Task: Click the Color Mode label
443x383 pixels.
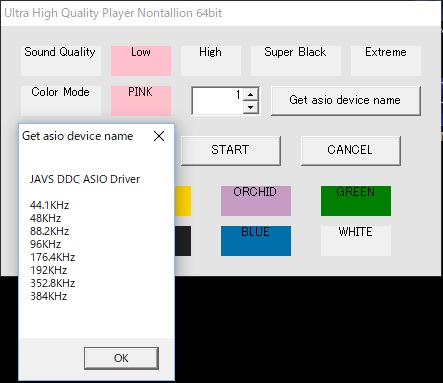Action: click(60, 100)
